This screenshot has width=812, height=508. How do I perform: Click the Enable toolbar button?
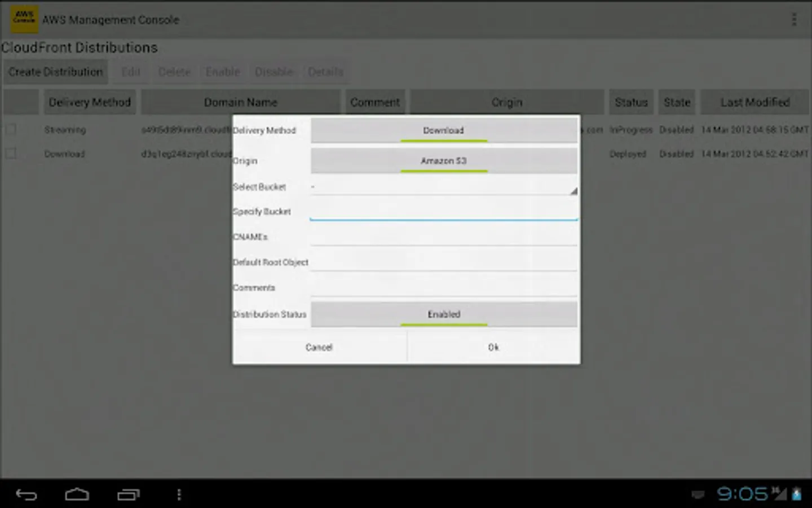tap(223, 72)
